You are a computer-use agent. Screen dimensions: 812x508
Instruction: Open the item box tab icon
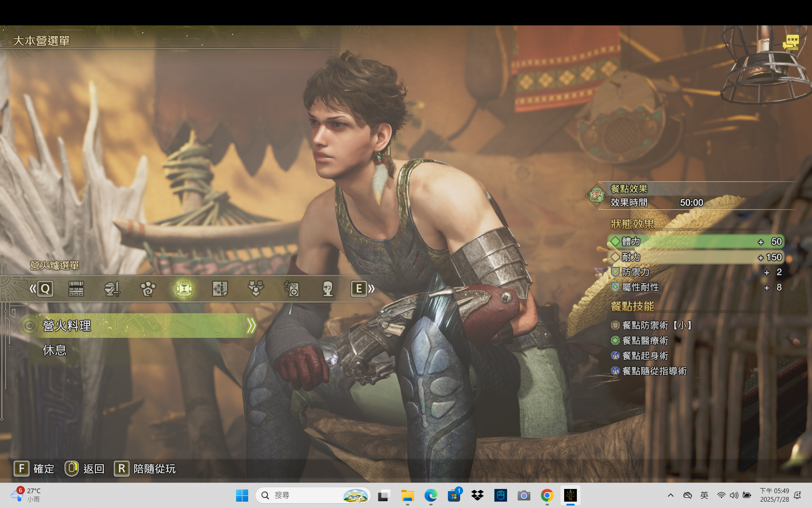point(76,289)
